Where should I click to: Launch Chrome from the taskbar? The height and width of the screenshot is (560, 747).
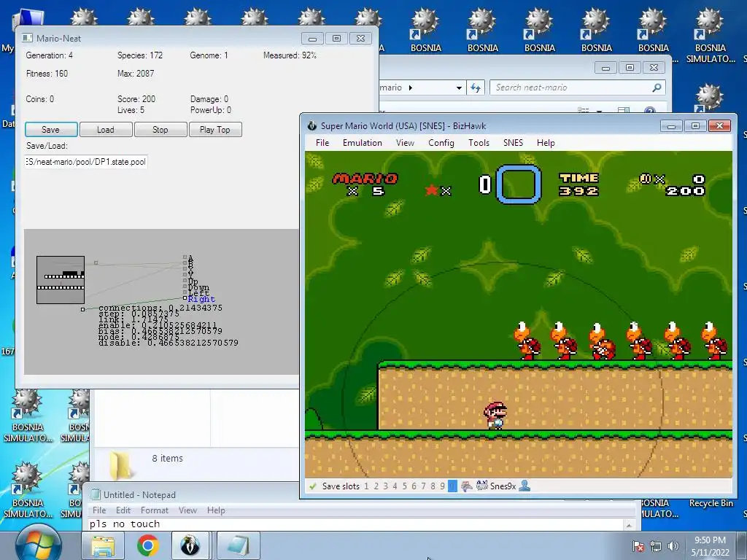(x=147, y=545)
